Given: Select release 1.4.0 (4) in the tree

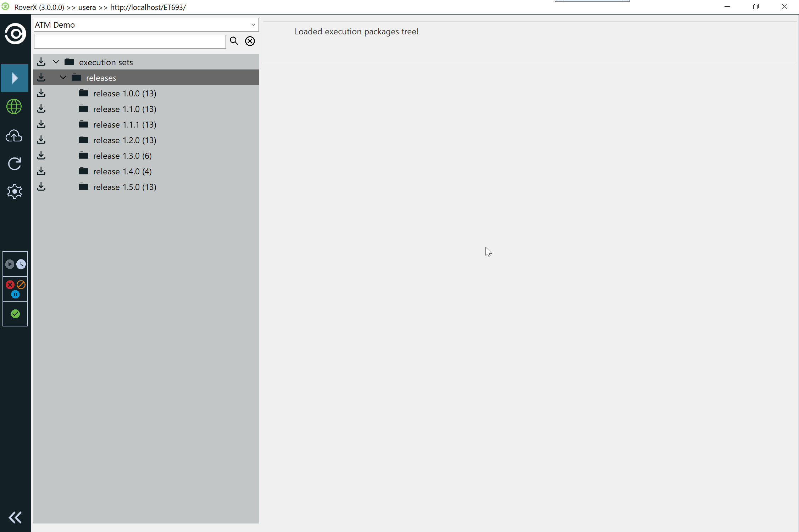Looking at the screenshot, I should coord(122,172).
